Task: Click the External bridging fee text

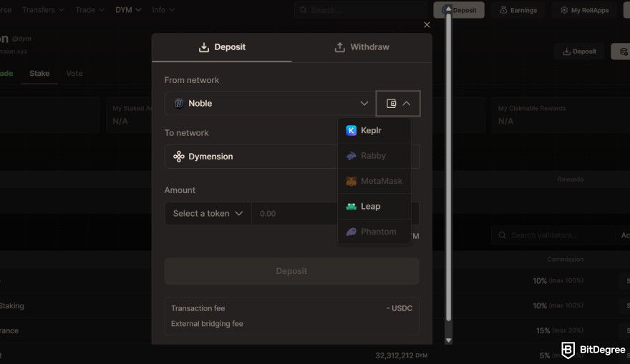Action: (x=207, y=323)
